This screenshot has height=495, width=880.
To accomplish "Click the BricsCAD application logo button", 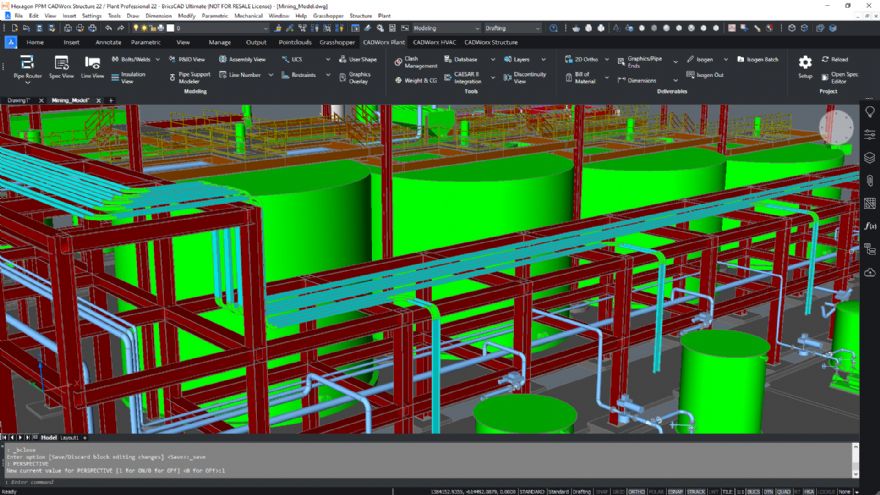I will click(x=11, y=42).
